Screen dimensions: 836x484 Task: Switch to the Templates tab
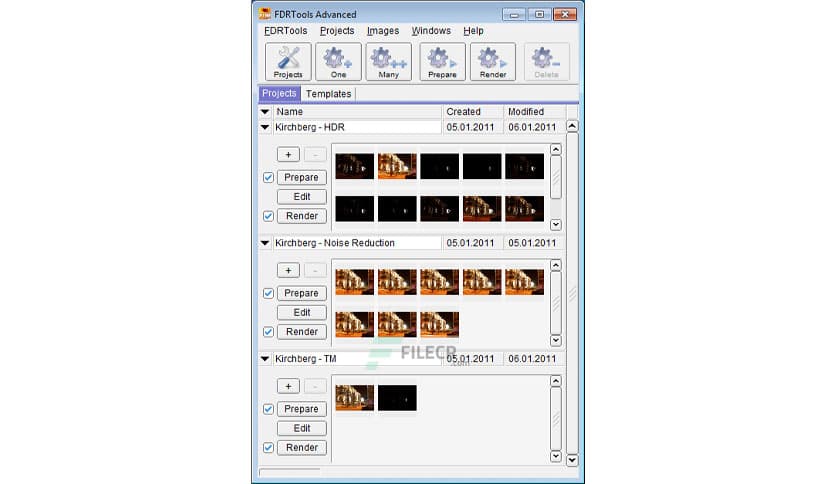[x=328, y=94]
